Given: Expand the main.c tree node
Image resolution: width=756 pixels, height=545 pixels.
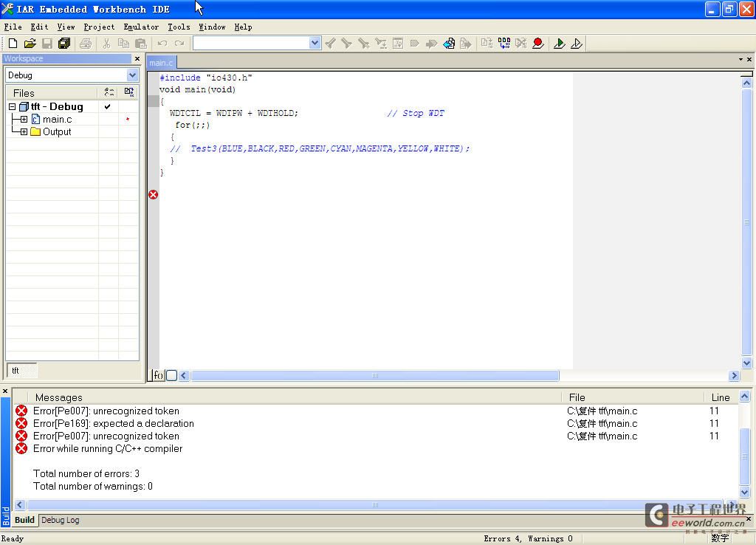Looking at the screenshot, I should click(24, 119).
